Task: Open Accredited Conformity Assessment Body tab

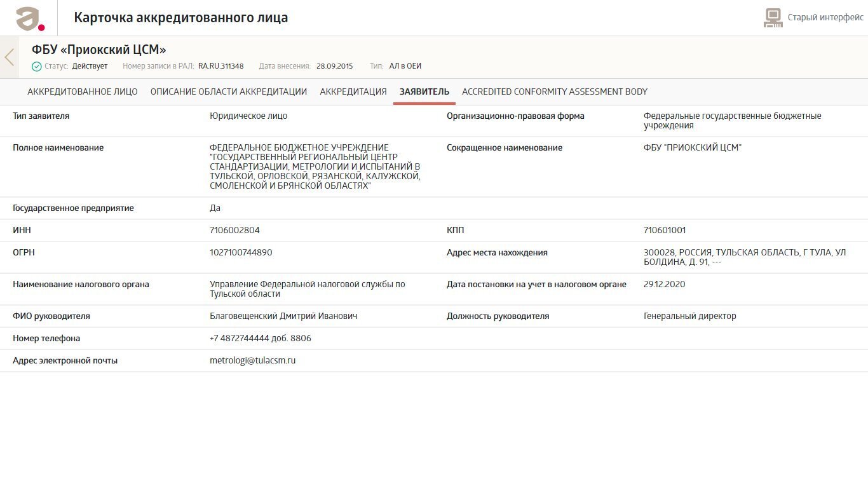Action: 555,91
